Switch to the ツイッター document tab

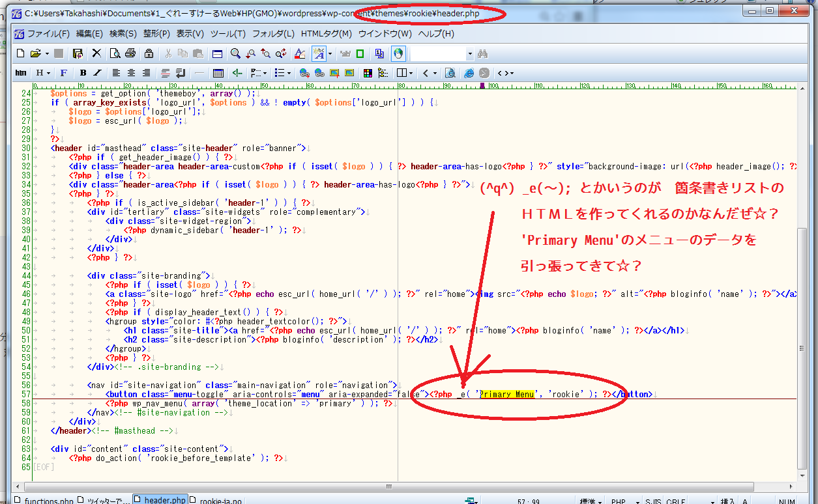tap(104, 500)
